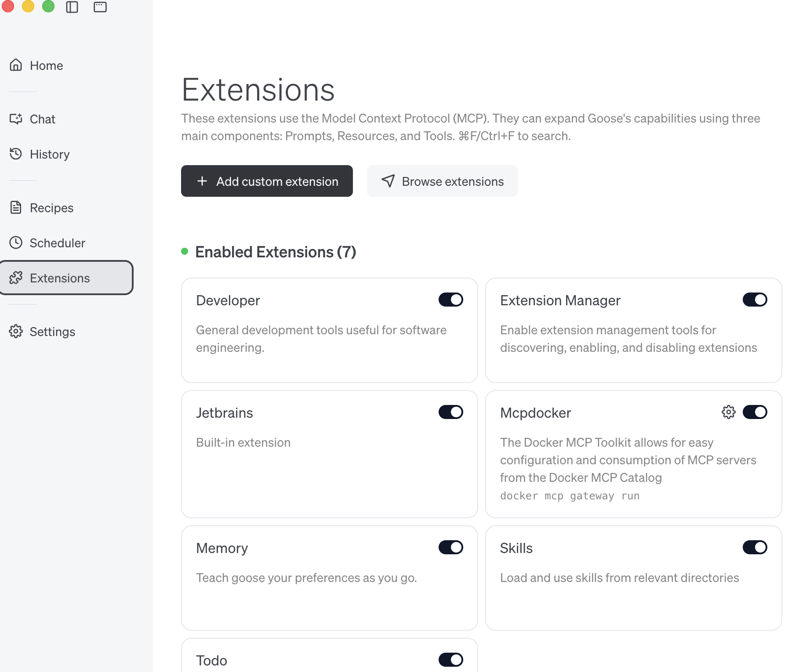Click the History clock-arrow icon
799x672 pixels.
[16, 154]
